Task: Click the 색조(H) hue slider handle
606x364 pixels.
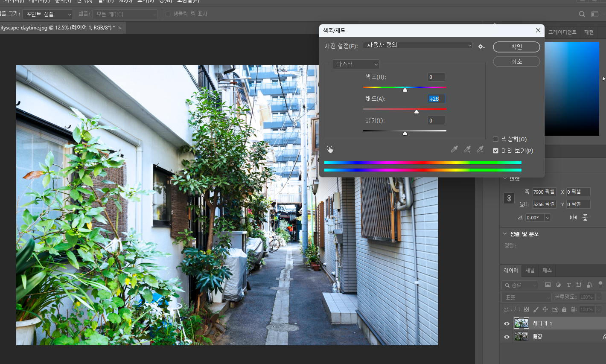Action: click(405, 90)
